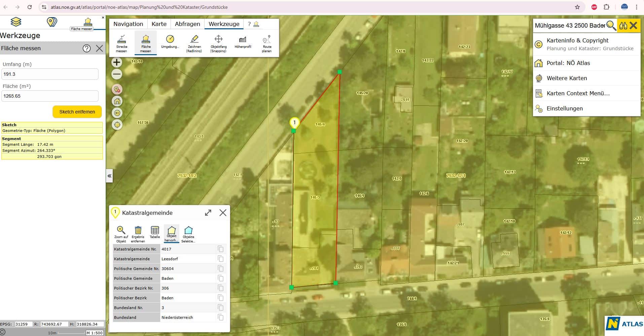Zoom in with the plus map button
644x336 pixels.
(117, 62)
